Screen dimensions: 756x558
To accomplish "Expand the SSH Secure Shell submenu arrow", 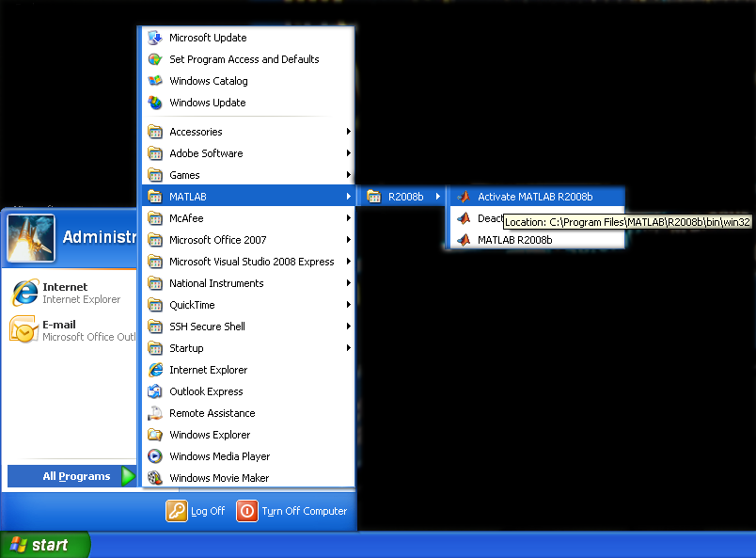I will click(348, 327).
